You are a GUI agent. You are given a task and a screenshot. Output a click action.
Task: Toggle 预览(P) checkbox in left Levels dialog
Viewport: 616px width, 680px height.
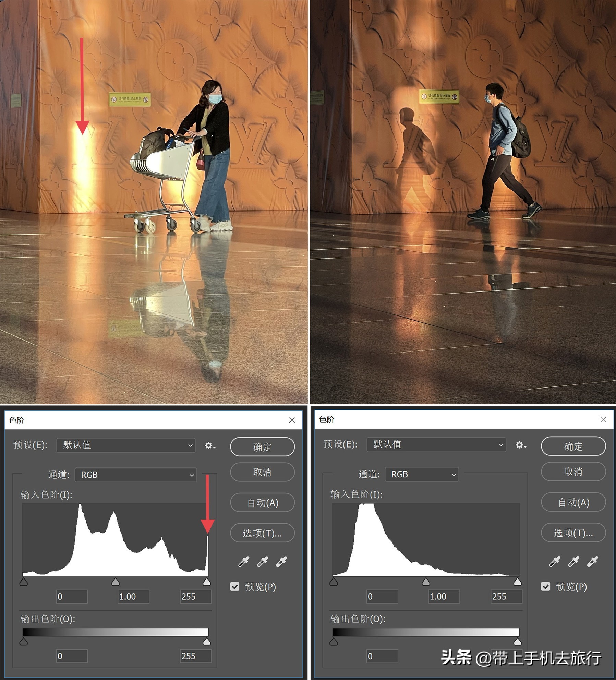pos(235,587)
